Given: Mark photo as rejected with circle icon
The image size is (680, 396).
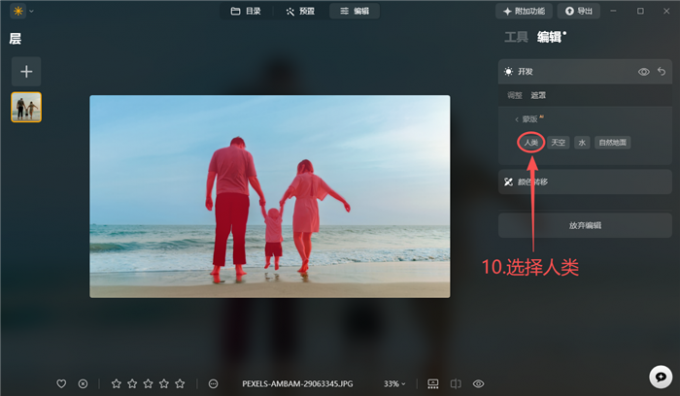Looking at the screenshot, I should pos(83,383).
